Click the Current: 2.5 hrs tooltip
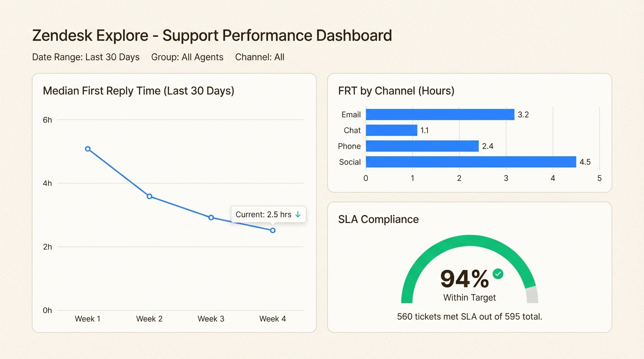Screen dimensions: 644x359 point(263,215)
